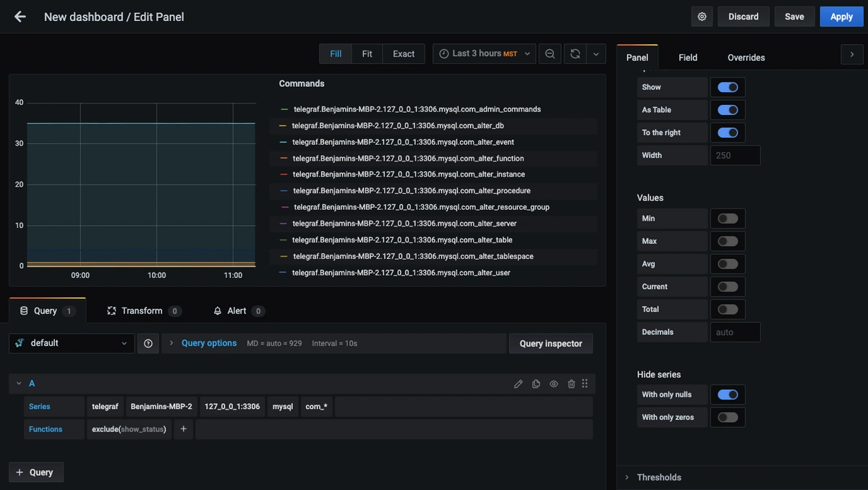The width and height of the screenshot is (868, 490).
Task: Change color of com_admin_commands series
Action: [284, 109]
